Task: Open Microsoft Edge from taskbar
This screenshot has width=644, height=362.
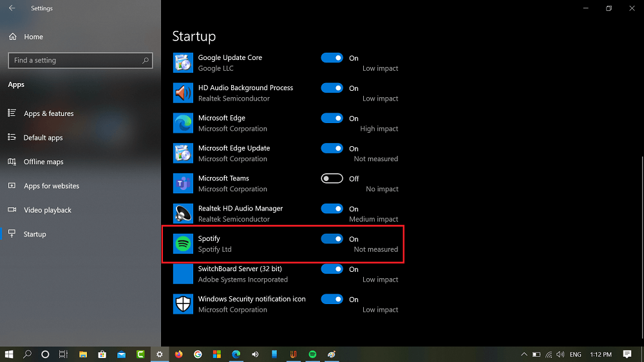Action: pyautogui.click(x=236, y=354)
